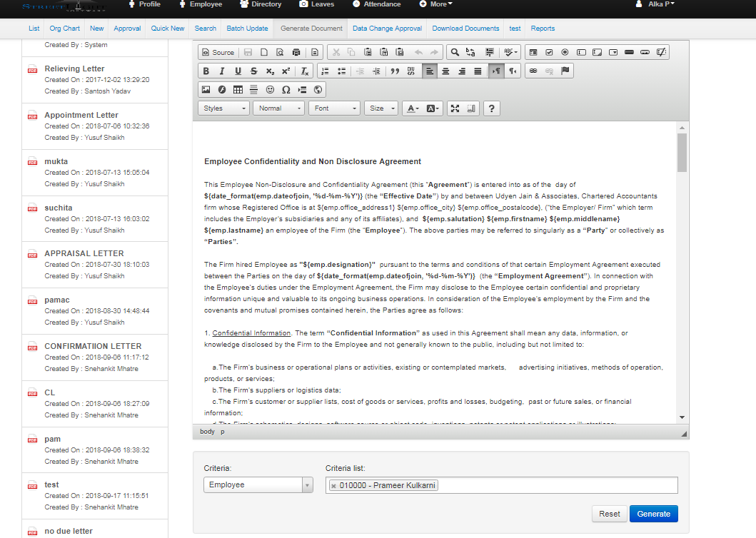Insert a smiley from the toolbar

pyautogui.click(x=270, y=90)
